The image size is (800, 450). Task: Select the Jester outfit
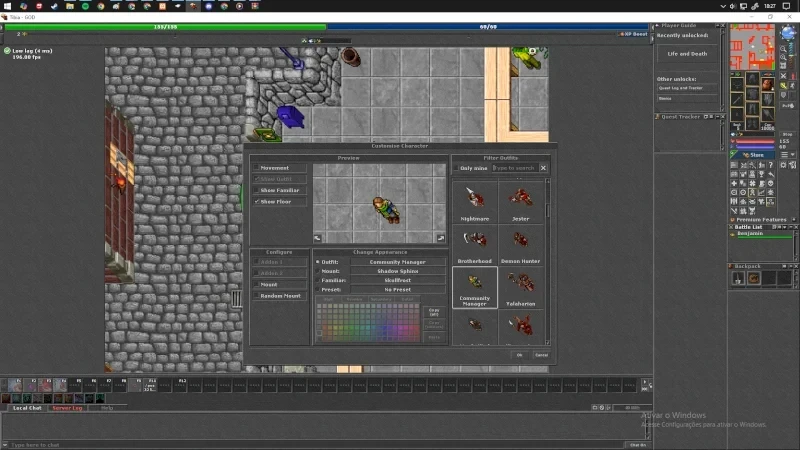(520, 203)
